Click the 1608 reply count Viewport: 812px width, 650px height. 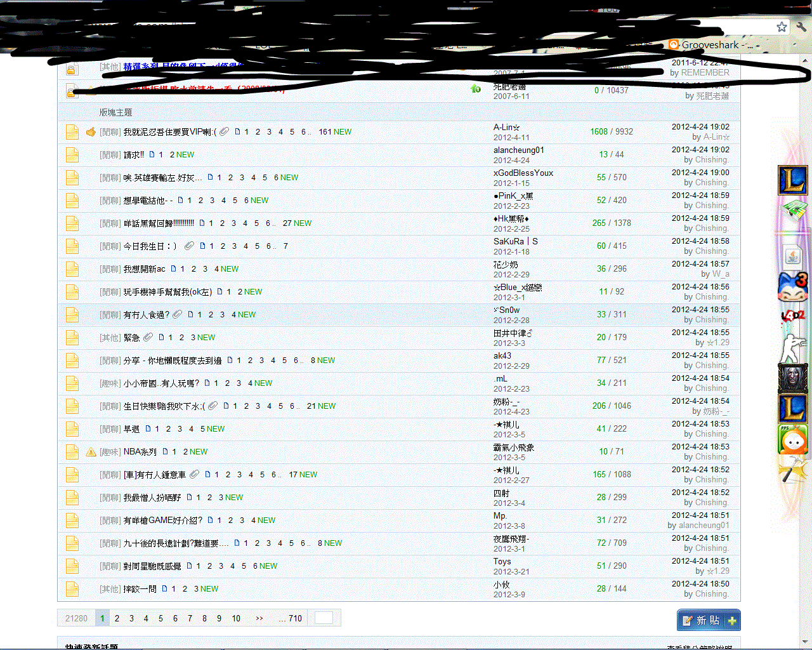tap(599, 131)
